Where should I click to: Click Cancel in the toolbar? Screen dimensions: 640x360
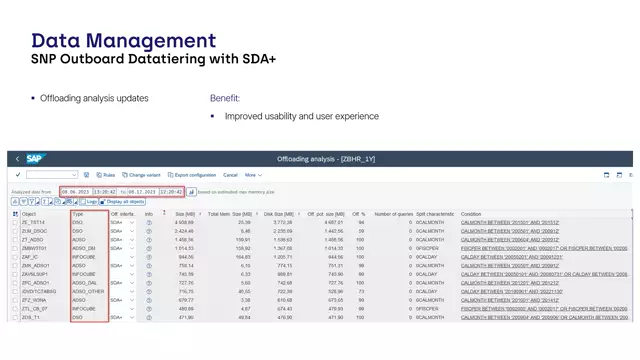[x=230, y=175]
